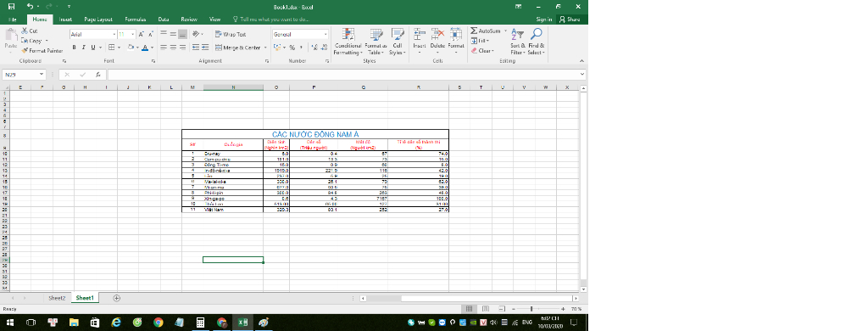Click Sign in link
This screenshot has height=331, width=868.
543,20
